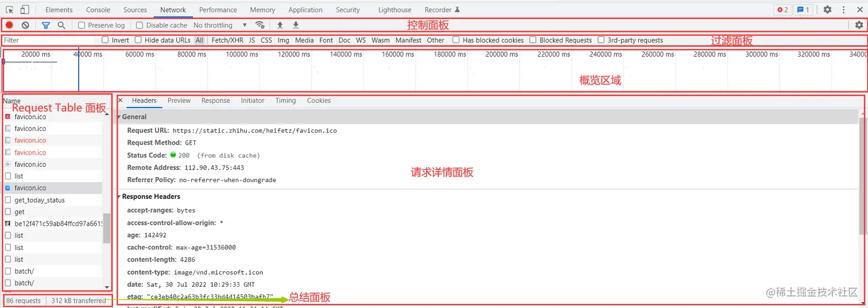Image resolution: width=868 pixels, height=308 pixels.
Task: Toggle the filter funnel icon
Action: pyautogui.click(x=46, y=25)
